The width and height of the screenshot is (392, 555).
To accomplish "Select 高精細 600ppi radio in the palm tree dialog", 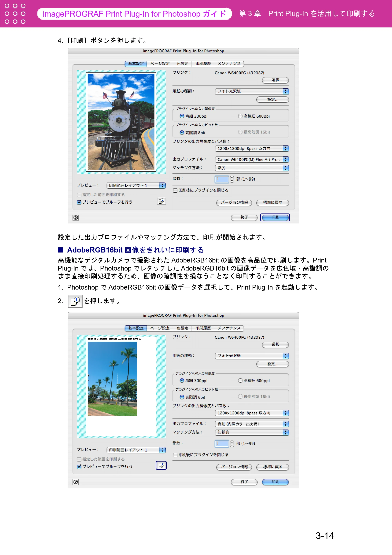I will click(x=240, y=381).
